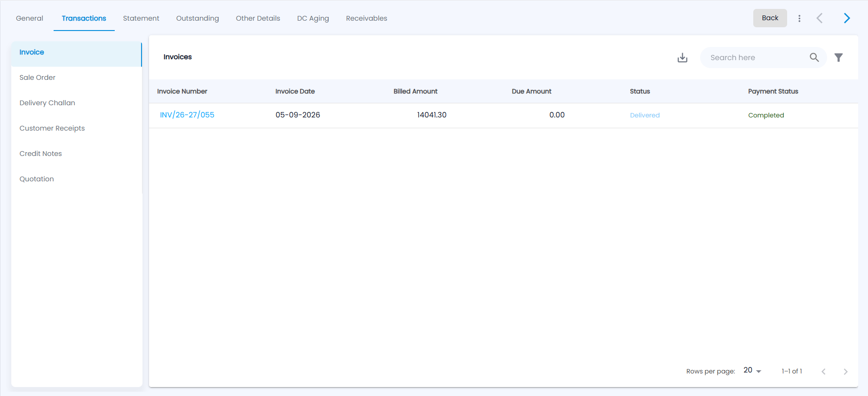The height and width of the screenshot is (396, 868).
Task: Open the three-dot more options menu
Action: (799, 18)
